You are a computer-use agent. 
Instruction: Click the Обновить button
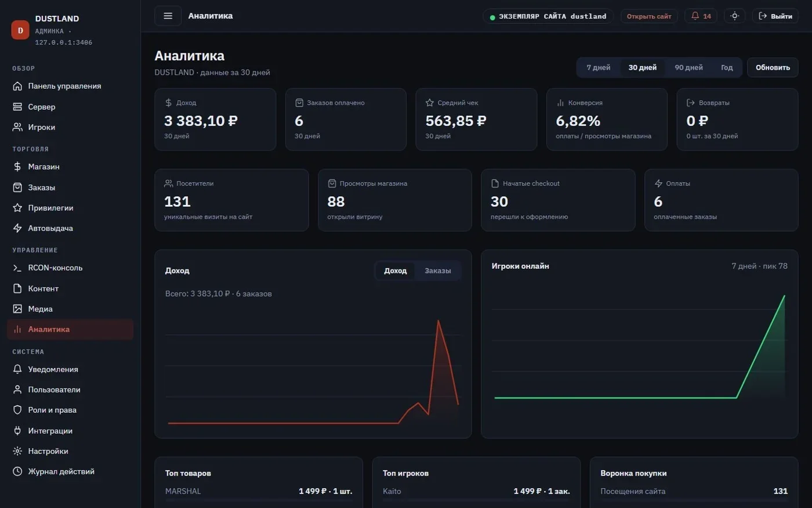coord(773,67)
